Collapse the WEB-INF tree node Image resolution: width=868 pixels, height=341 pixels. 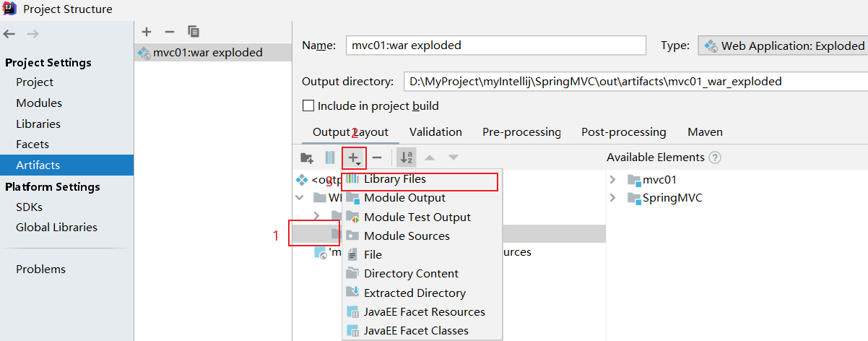tap(300, 197)
